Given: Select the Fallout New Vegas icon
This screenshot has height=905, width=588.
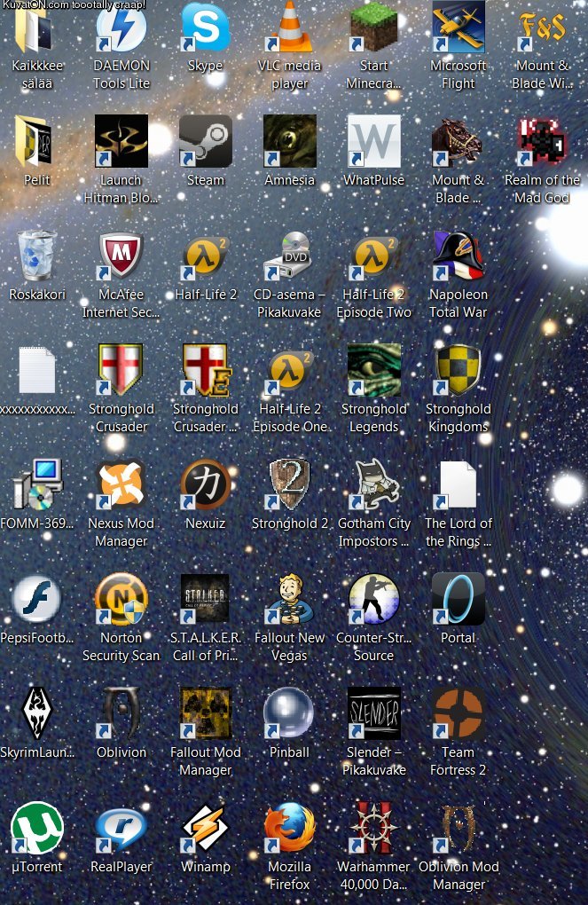Looking at the screenshot, I should [x=289, y=600].
